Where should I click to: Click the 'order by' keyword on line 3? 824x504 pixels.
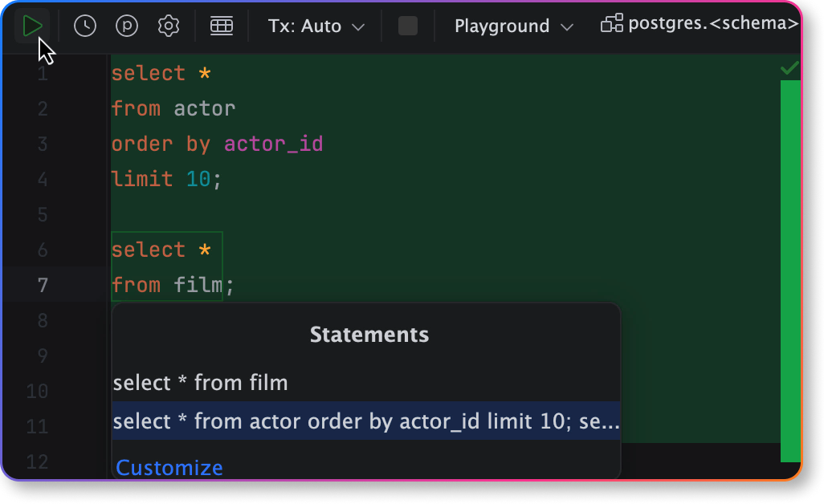click(x=161, y=144)
